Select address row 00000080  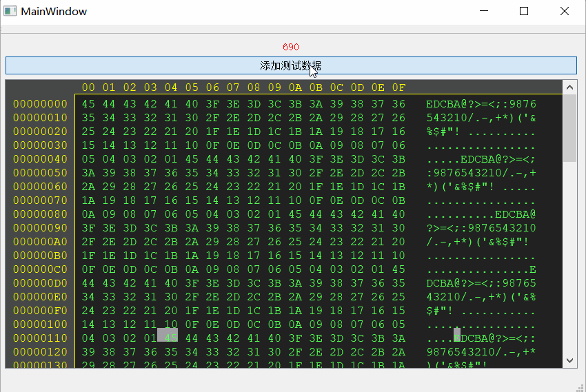pyautogui.click(x=40, y=214)
